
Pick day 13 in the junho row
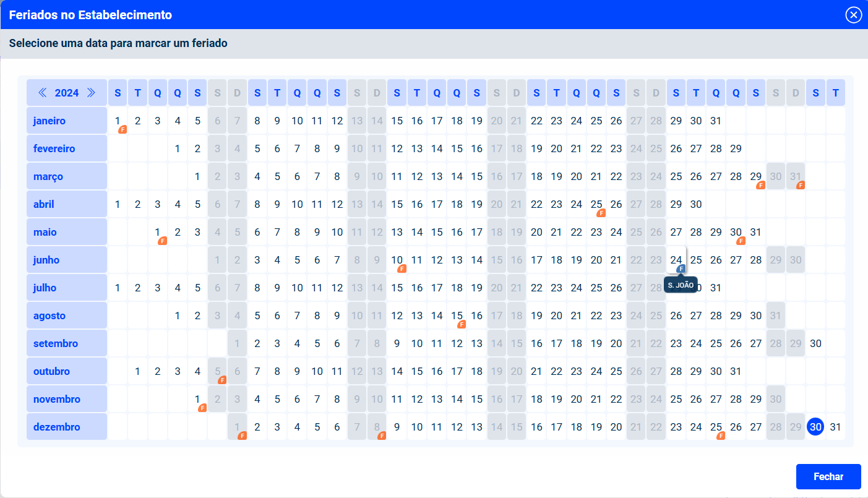tap(457, 260)
